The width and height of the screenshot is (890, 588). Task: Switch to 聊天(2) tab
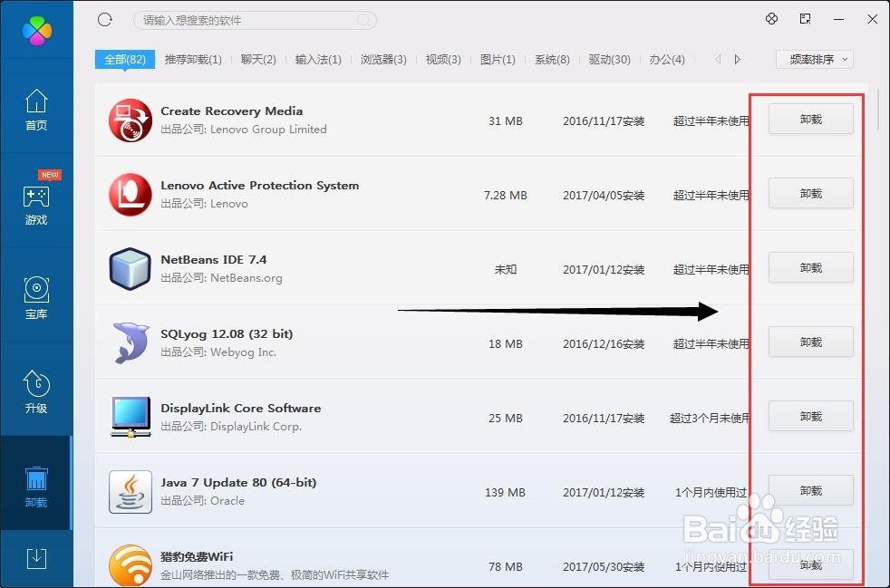(x=258, y=59)
